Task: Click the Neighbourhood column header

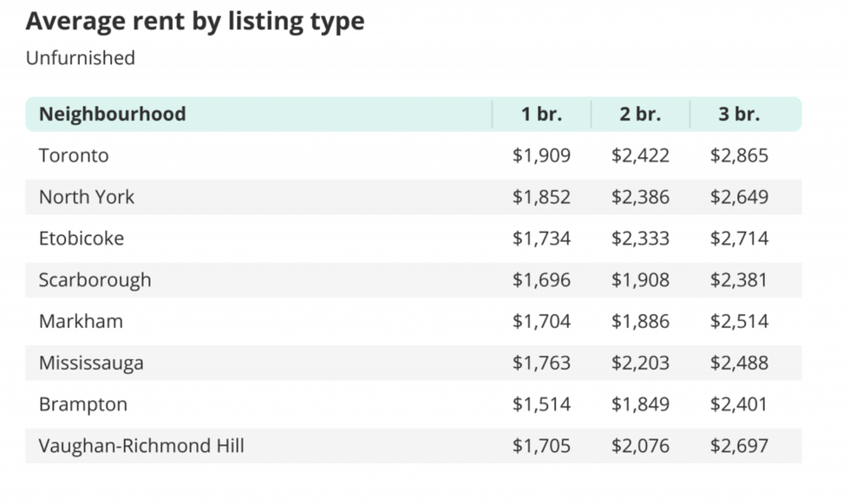Action: click(112, 114)
